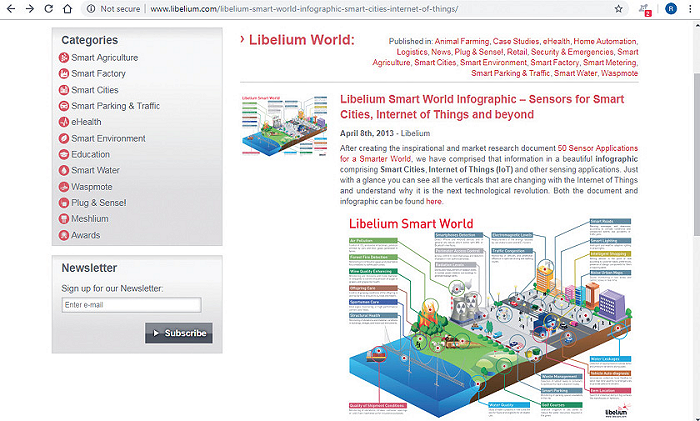Click the Smart Agriculture category icon
The image size is (700, 421).
tap(64, 58)
